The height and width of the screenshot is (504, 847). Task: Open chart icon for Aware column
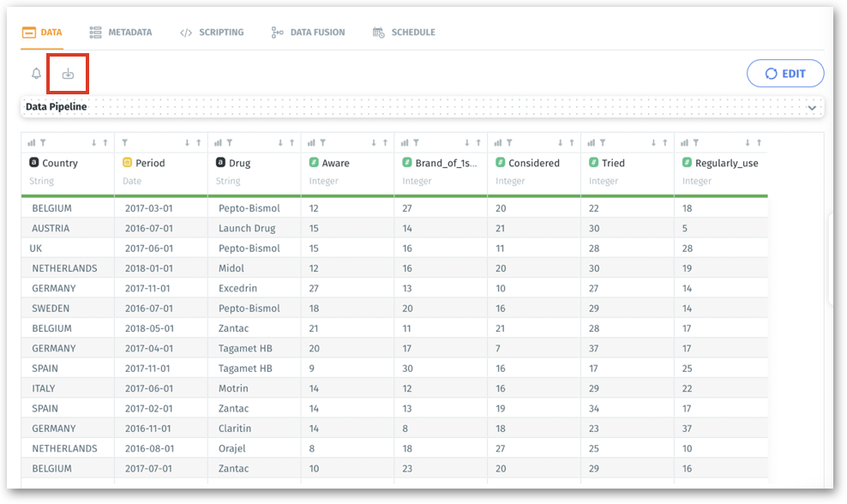(311, 142)
